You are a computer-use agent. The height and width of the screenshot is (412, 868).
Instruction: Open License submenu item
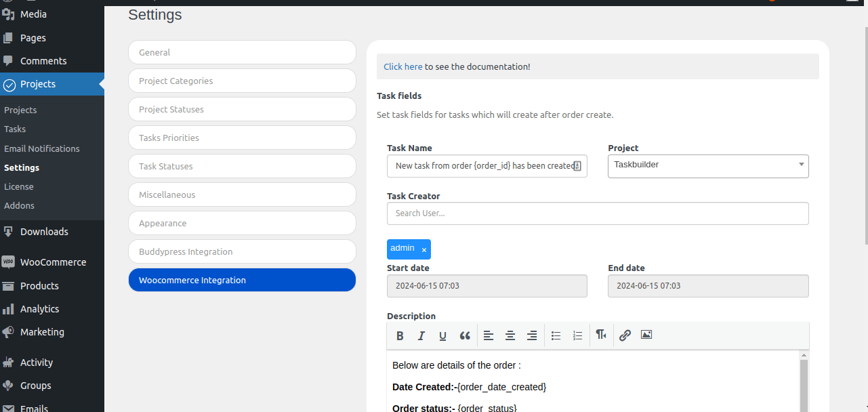[19, 186]
